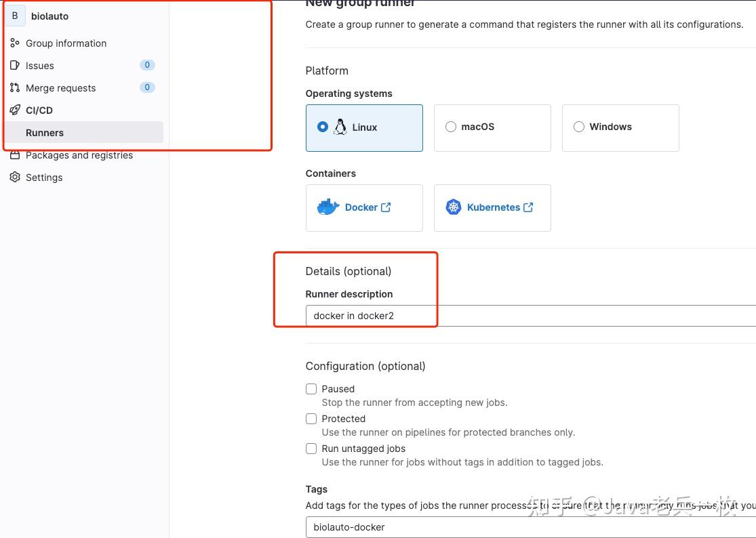Select the macOS operating system
The height and width of the screenshot is (538, 756).
pos(450,127)
